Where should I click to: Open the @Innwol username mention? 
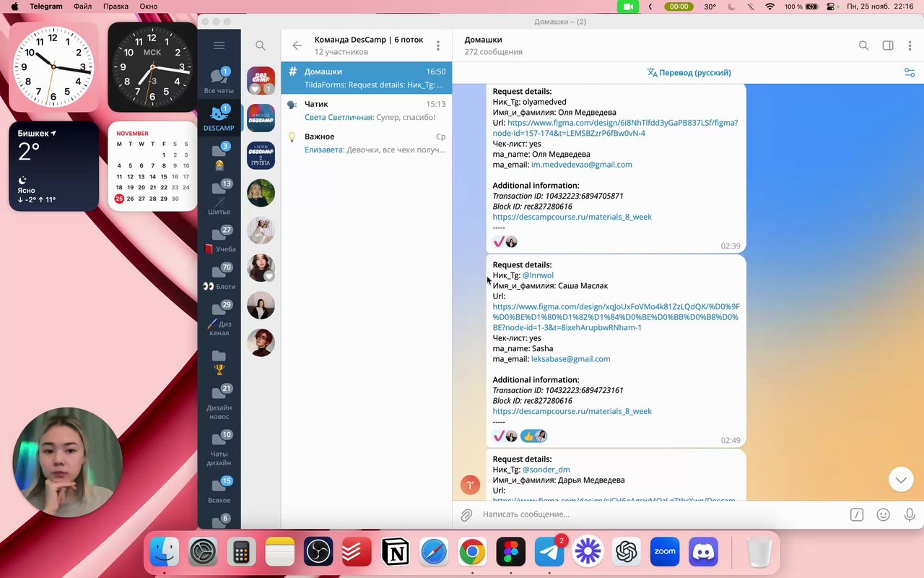point(538,275)
